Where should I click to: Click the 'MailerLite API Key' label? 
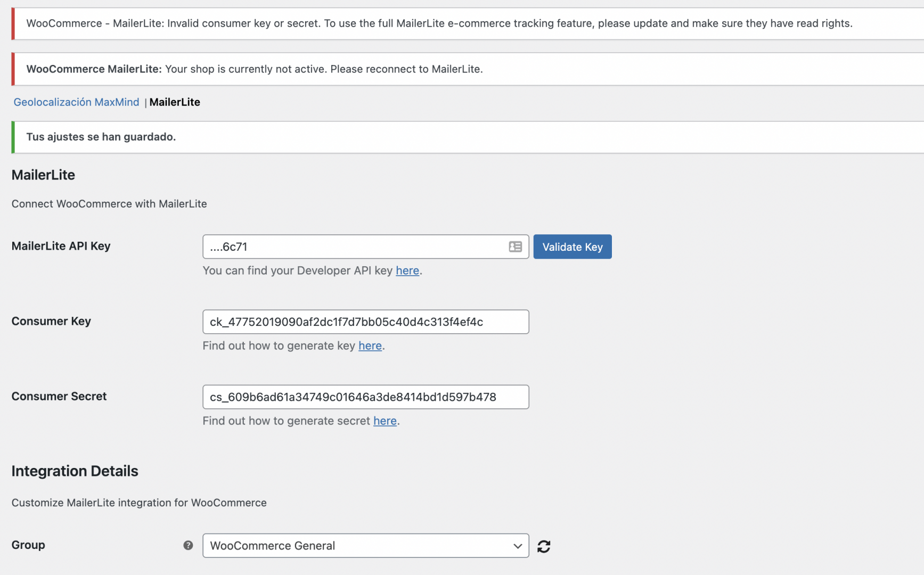click(x=61, y=246)
